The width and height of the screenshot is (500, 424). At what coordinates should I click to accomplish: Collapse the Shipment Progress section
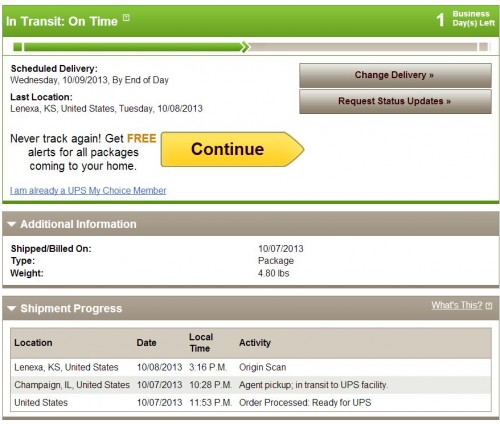point(12,309)
